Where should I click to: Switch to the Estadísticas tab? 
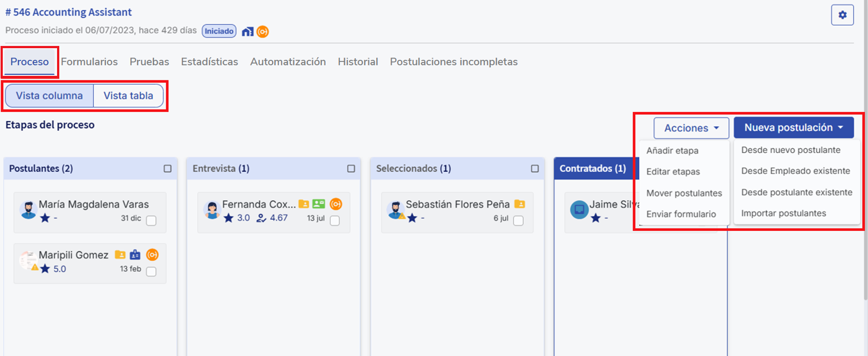tap(209, 62)
